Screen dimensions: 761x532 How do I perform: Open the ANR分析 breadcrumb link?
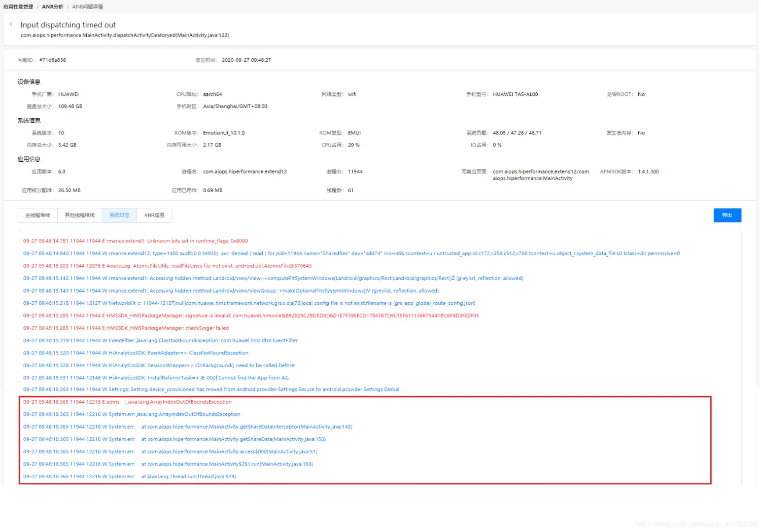(x=53, y=7)
